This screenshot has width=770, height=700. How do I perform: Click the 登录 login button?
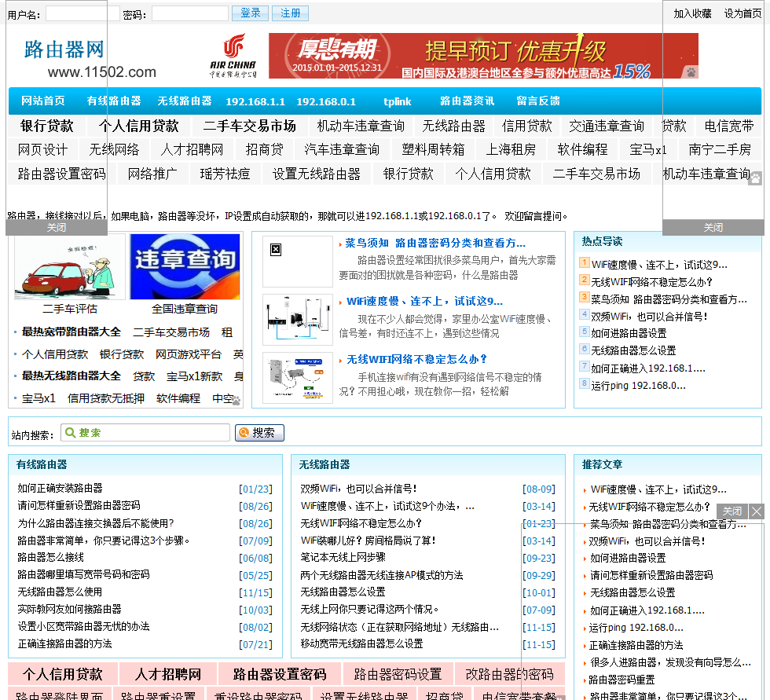[x=251, y=13]
